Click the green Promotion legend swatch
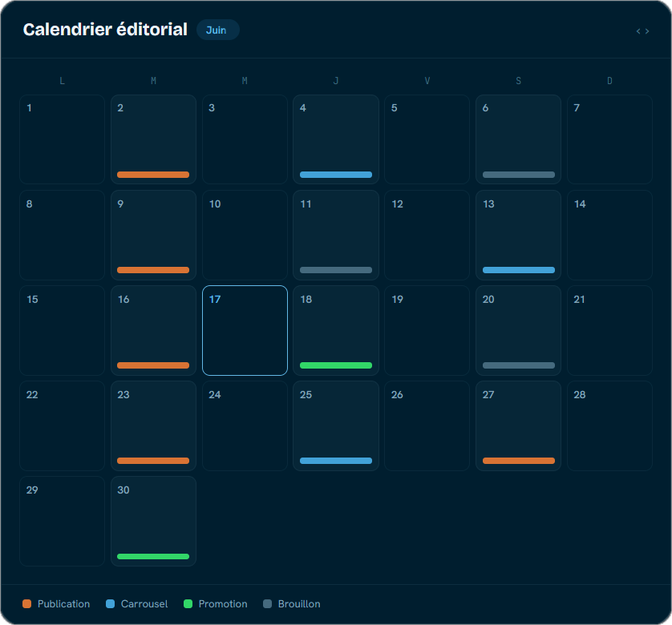672x625 pixels. pos(188,604)
